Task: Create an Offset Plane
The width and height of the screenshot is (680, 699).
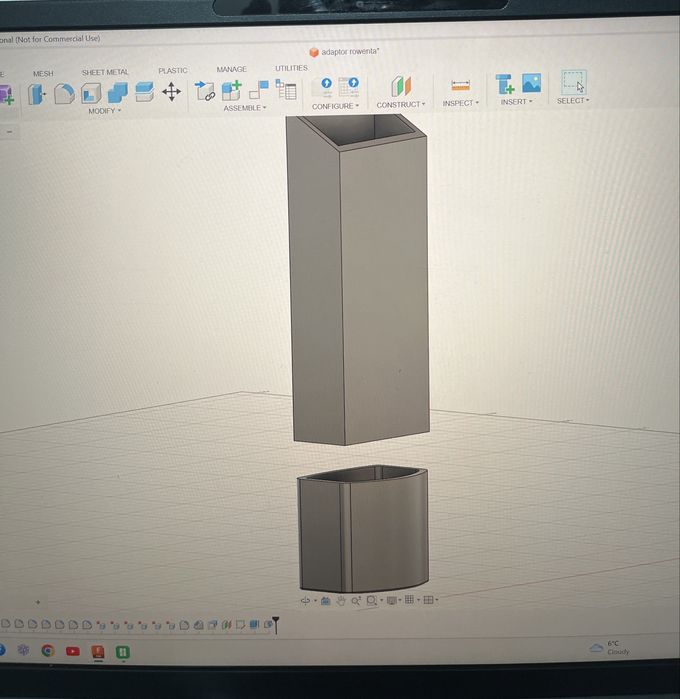Action: point(401,86)
